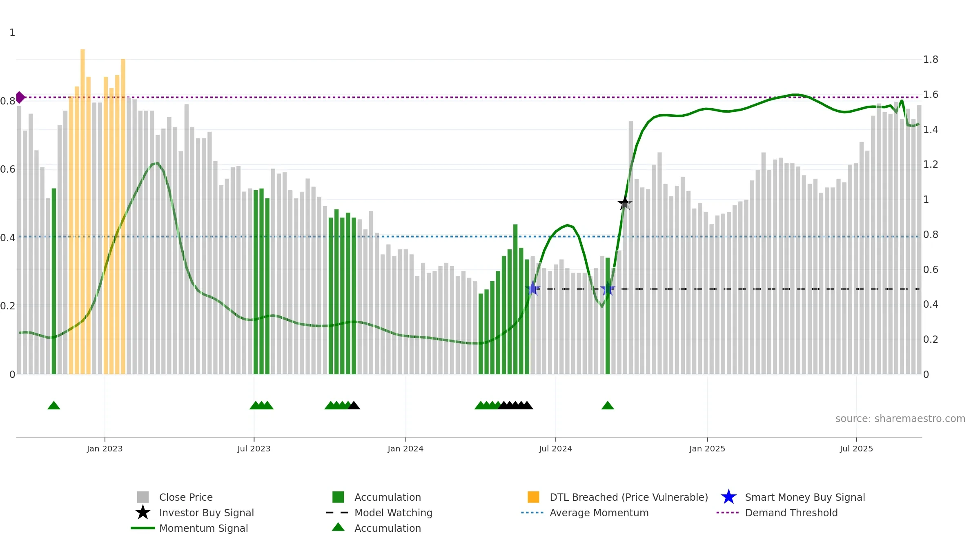980x551 pixels.
Task: Click the orange DTL Breached legend swatch
Action: coord(533,497)
